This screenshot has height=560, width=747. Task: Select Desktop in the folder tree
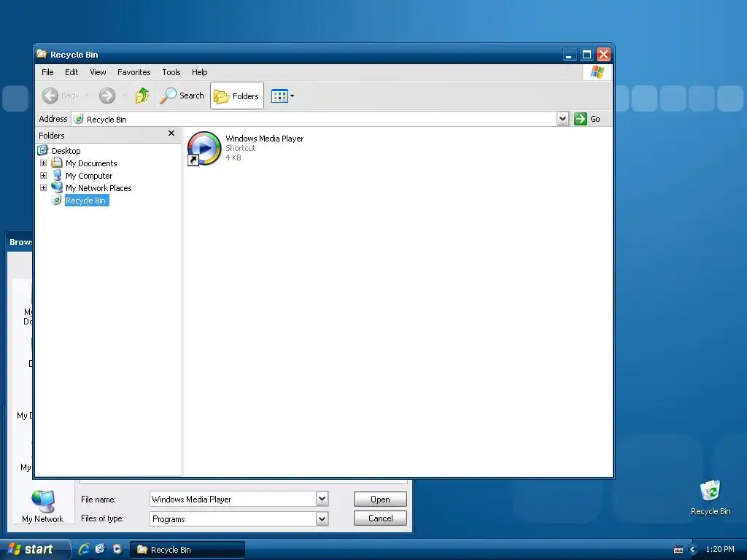(x=66, y=151)
